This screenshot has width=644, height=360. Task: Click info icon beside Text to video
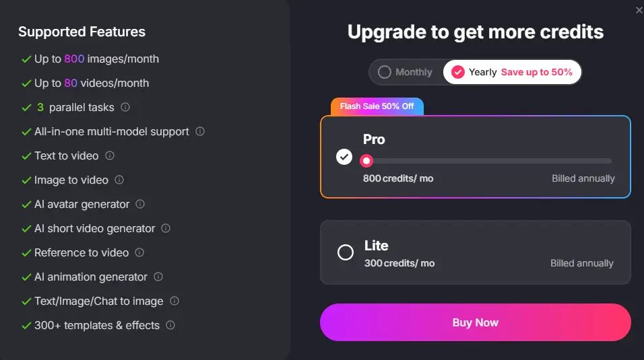coord(110,155)
